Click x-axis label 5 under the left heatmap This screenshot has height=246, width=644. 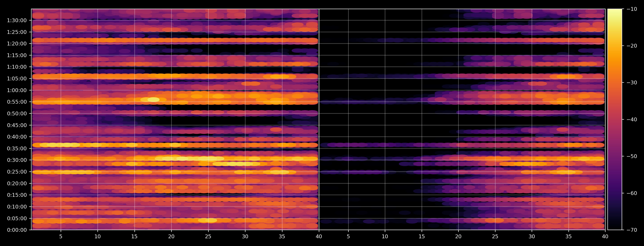[61, 236]
